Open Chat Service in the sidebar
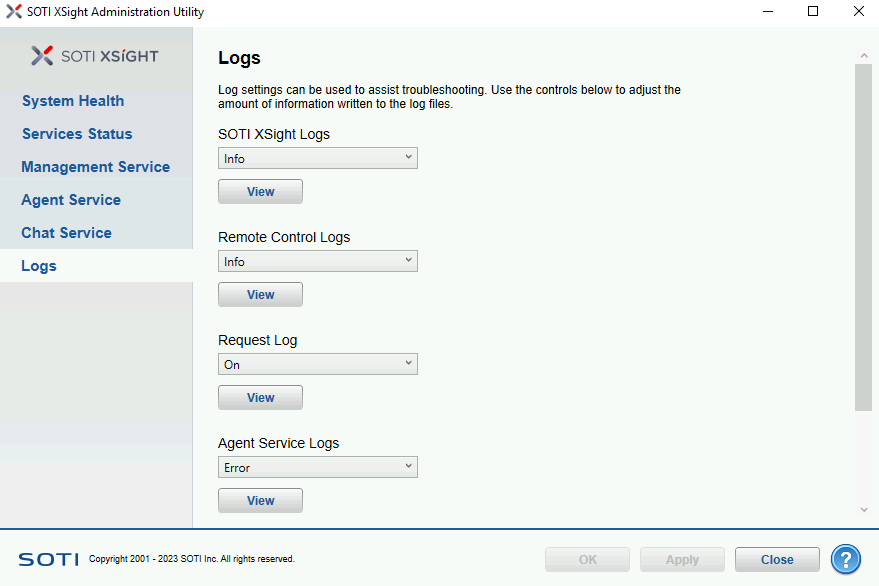The height and width of the screenshot is (586, 879). coord(66,233)
